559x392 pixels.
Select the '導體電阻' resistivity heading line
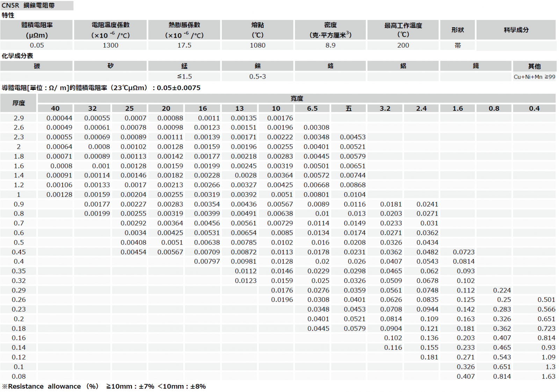pyautogui.click(x=101, y=88)
